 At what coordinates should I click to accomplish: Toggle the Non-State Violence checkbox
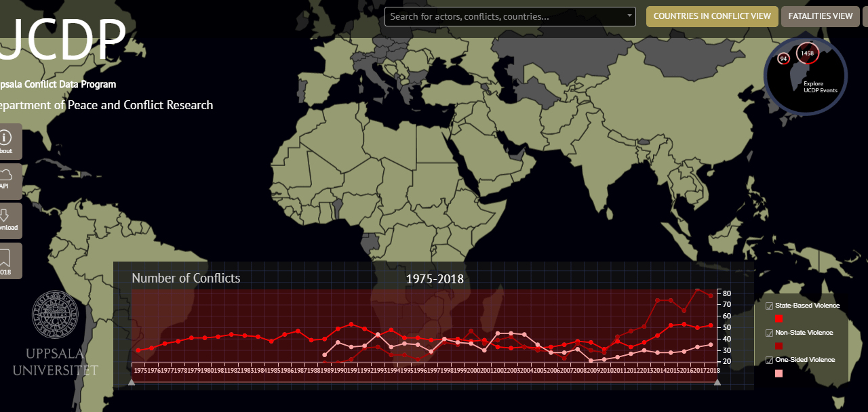click(769, 333)
